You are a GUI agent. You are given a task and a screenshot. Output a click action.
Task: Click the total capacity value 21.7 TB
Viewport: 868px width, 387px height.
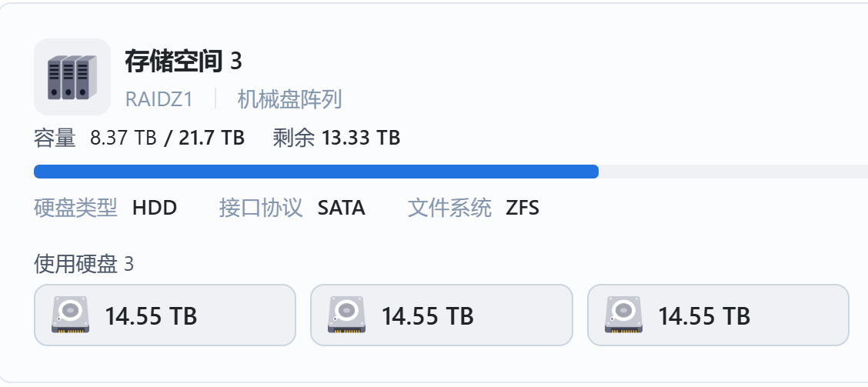[212, 138]
